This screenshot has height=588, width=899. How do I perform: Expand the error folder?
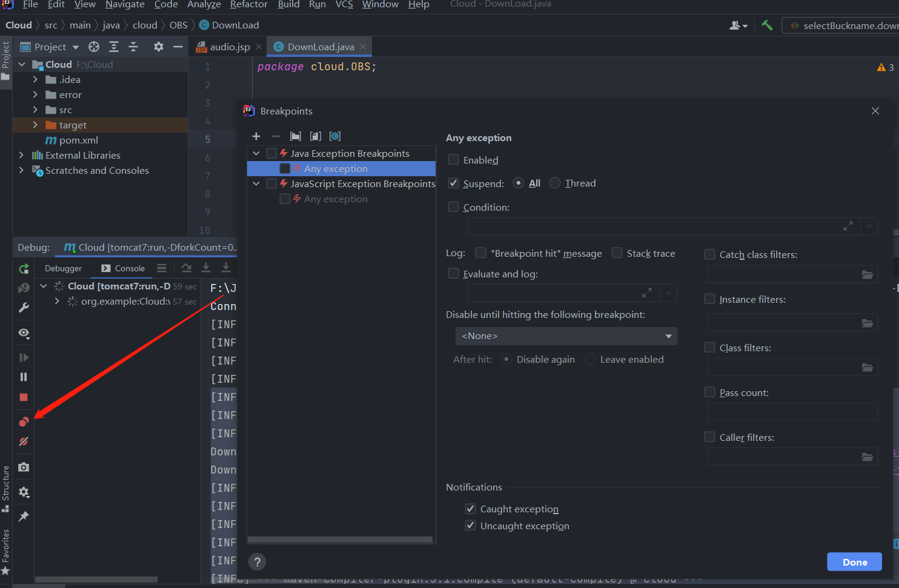(35, 94)
